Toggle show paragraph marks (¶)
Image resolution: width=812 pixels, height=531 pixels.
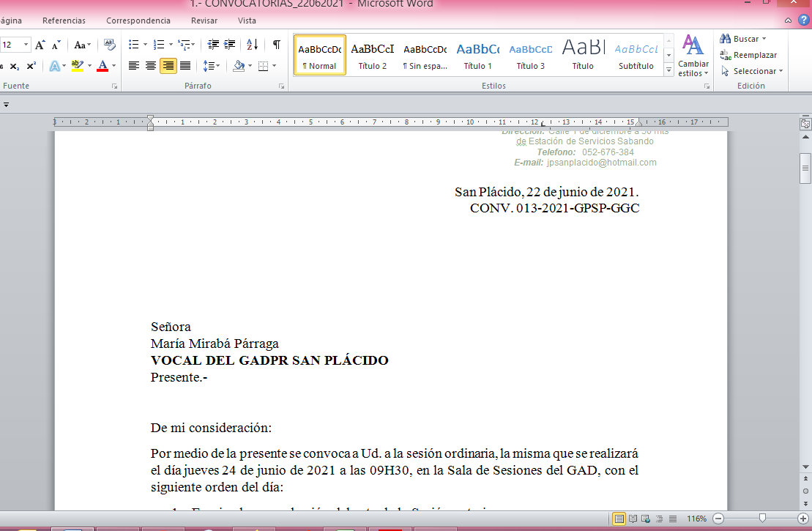pyautogui.click(x=276, y=45)
